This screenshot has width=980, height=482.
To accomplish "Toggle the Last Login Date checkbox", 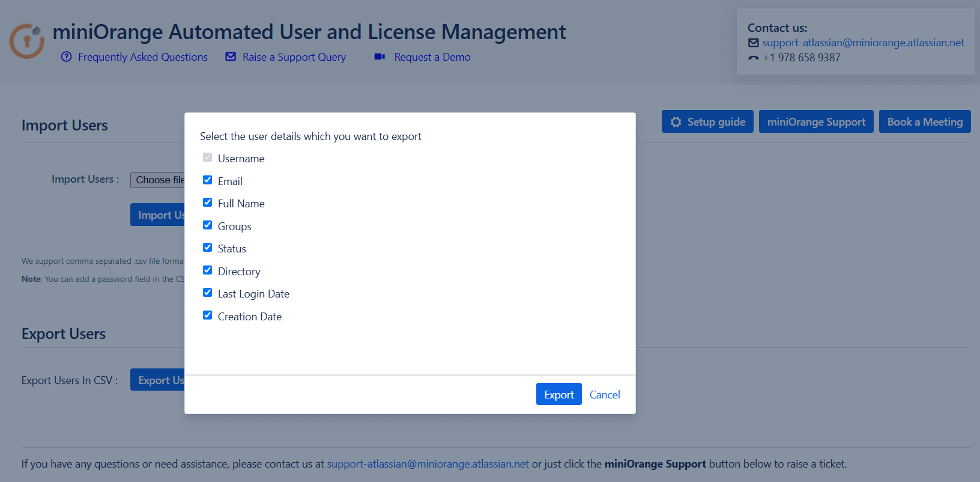I will point(208,293).
